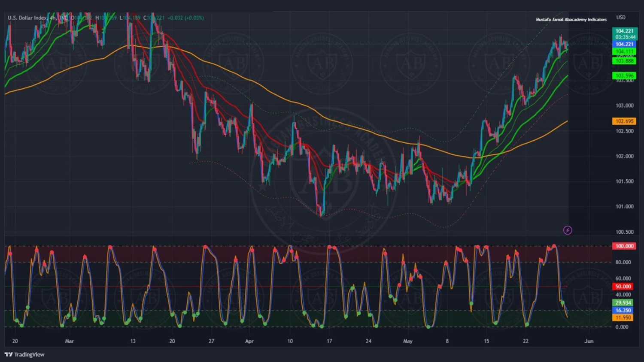Open the TradingView logo link
Image resolution: width=644 pixels, height=362 pixels.
pyautogui.click(x=24, y=354)
